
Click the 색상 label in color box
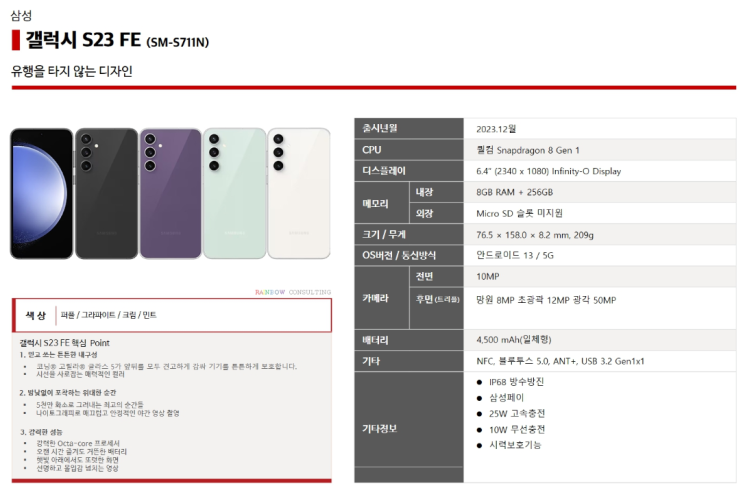point(36,315)
